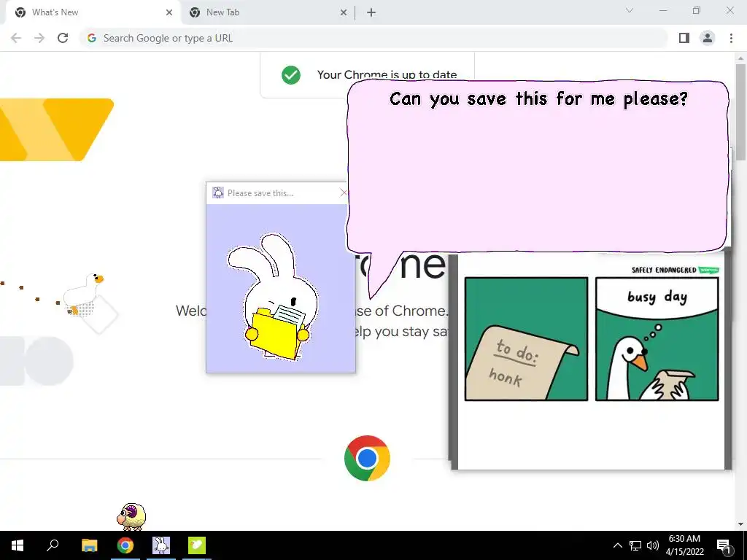Click the scrollbar up arrow
Screen dimensions: 747x560
tap(740, 58)
